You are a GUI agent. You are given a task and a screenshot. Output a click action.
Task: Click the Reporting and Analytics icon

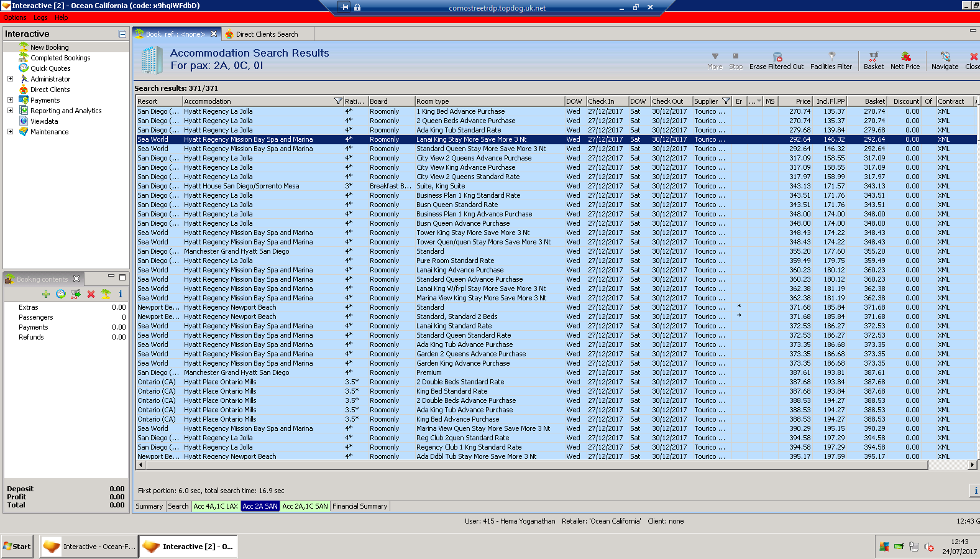(x=24, y=110)
